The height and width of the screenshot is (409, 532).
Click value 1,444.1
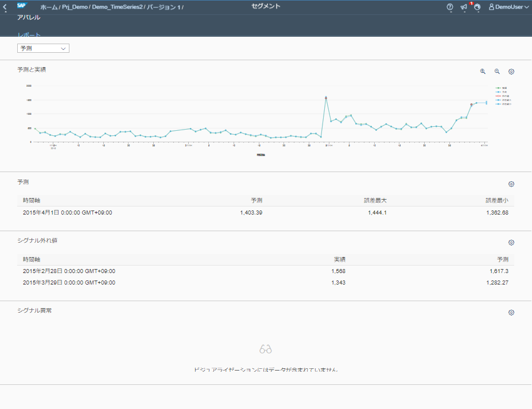coord(377,213)
